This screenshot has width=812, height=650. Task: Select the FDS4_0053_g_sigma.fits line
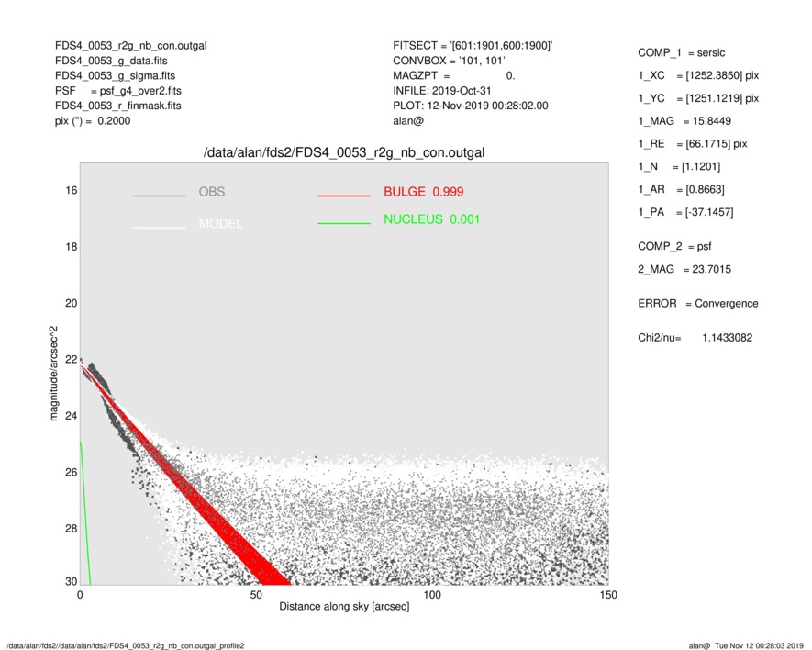tap(115, 75)
